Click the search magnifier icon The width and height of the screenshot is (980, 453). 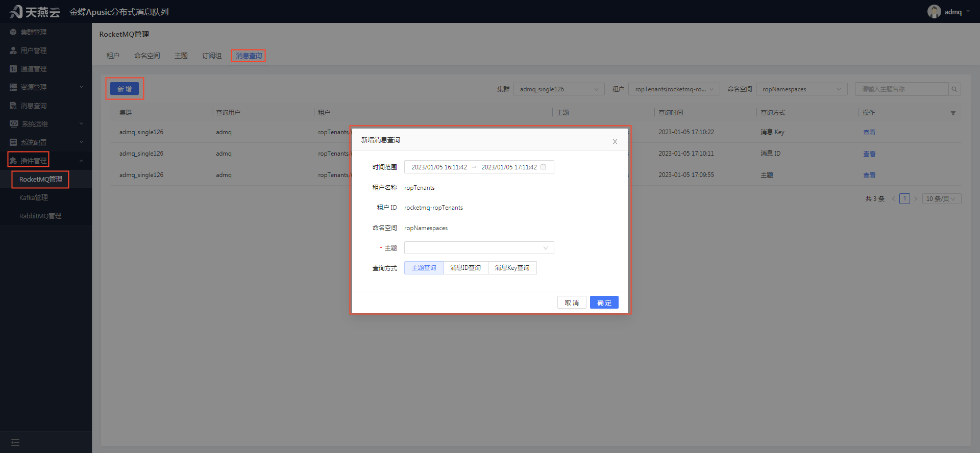pos(954,89)
